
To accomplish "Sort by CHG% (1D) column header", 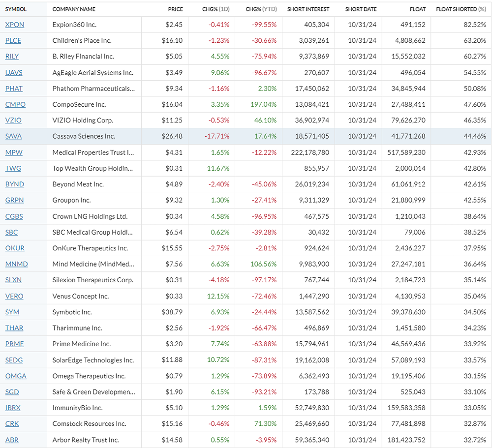I will pos(216,9).
